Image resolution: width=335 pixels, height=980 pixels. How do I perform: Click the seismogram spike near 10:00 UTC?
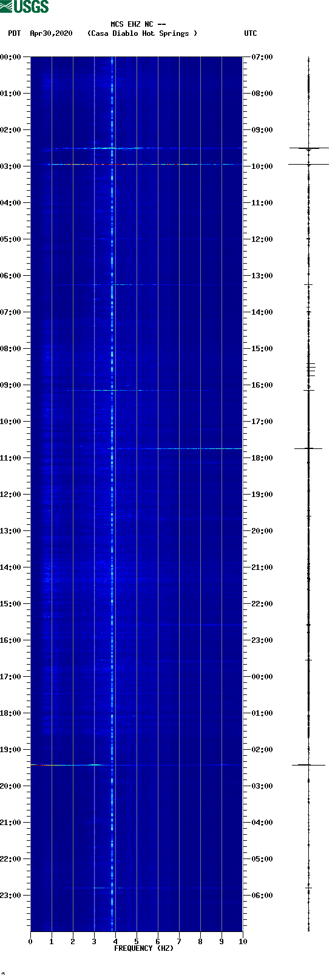308,164
